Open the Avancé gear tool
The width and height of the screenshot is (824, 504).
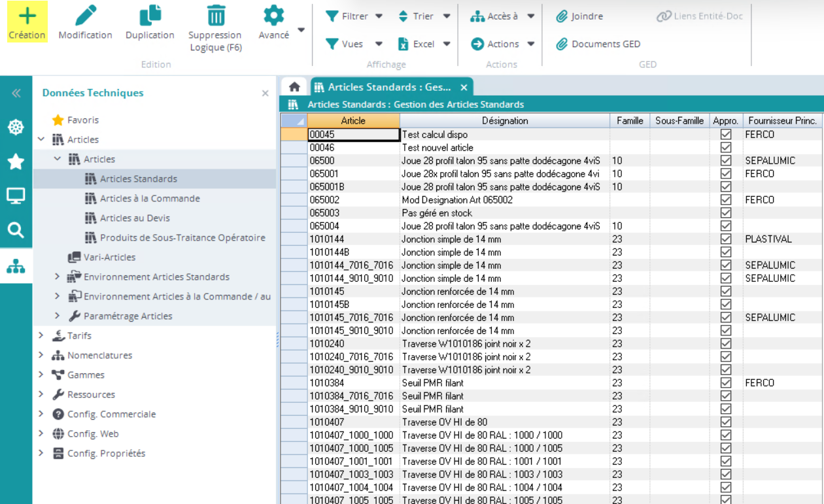273,16
